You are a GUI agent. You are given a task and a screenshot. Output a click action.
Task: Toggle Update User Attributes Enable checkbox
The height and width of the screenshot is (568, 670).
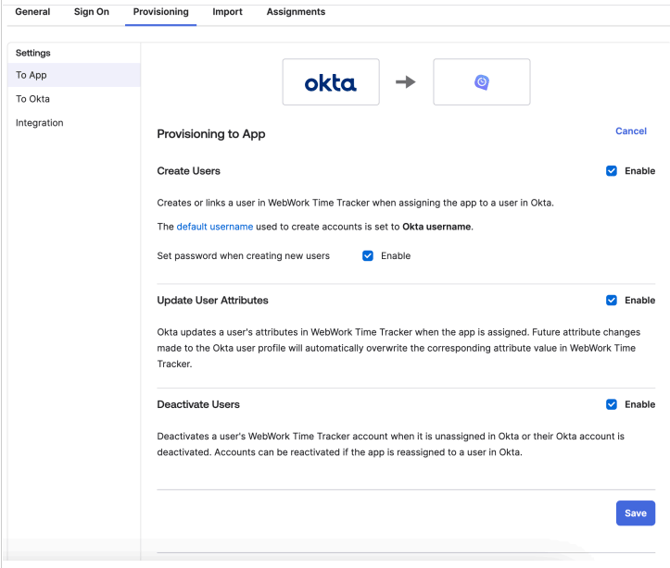click(x=611, y=300)
